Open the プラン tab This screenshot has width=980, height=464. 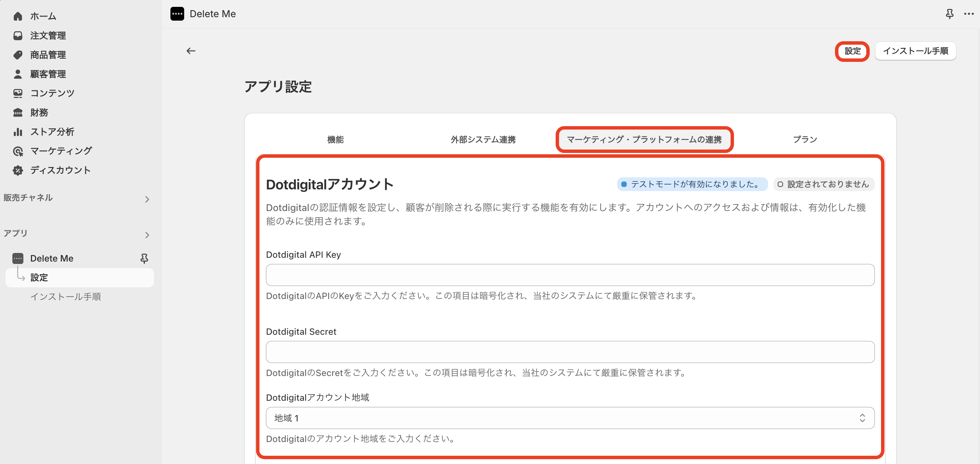805,139
